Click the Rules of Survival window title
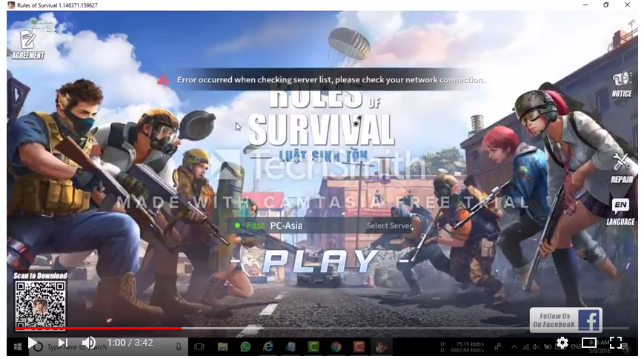The image size is (644, 359). click(x=58, y=5)
